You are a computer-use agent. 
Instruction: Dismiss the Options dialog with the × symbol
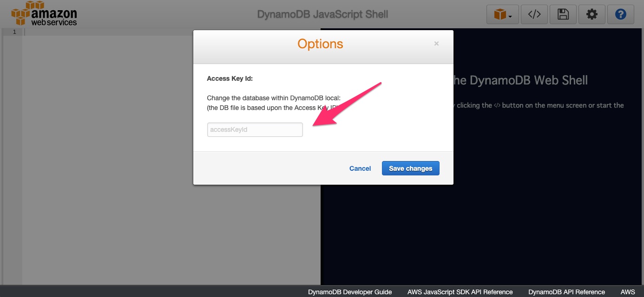[436, 43]
